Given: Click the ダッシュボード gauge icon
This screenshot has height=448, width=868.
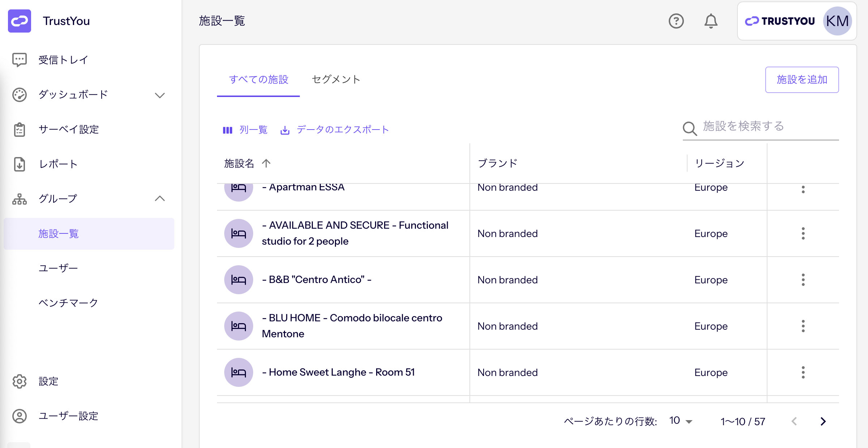Looking at the screenshot, I should [x=20, y=95].
